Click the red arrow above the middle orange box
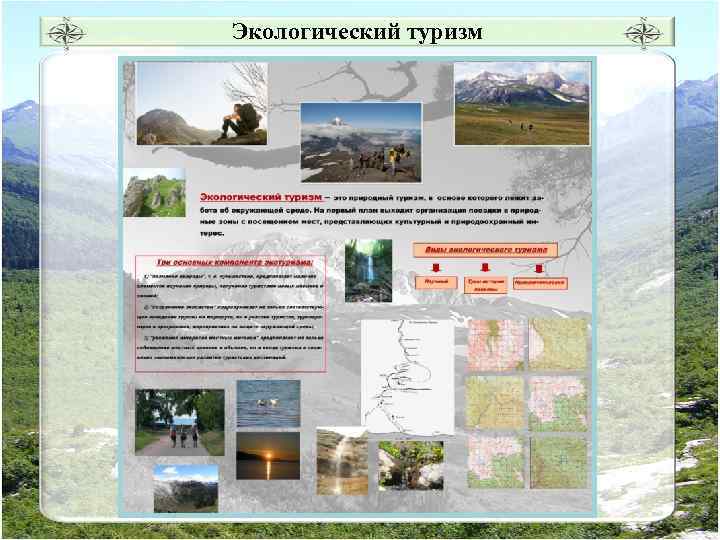Image resolution: width=720 pixels, height=540 pixels. [x=485, y=268]
